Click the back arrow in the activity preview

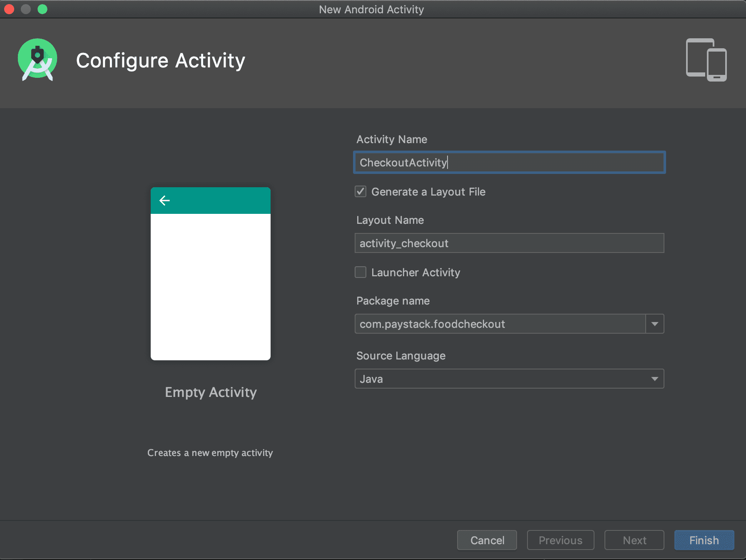164,201
